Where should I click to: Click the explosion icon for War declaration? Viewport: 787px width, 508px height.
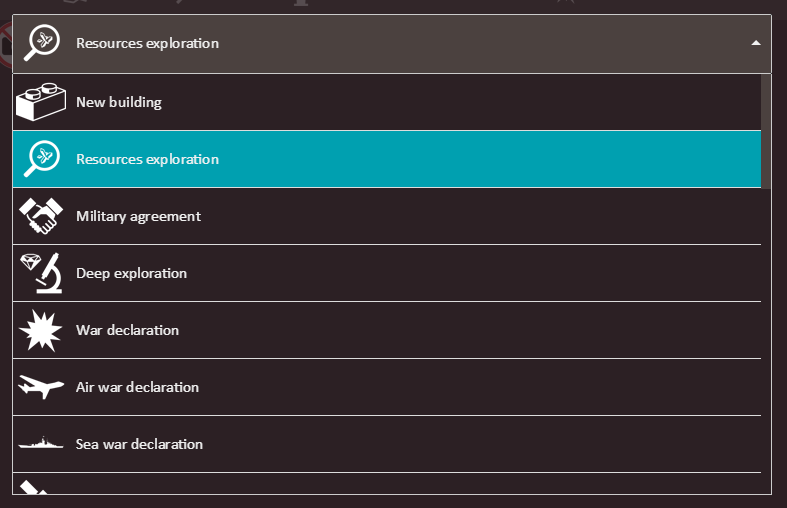pos(41,330)
